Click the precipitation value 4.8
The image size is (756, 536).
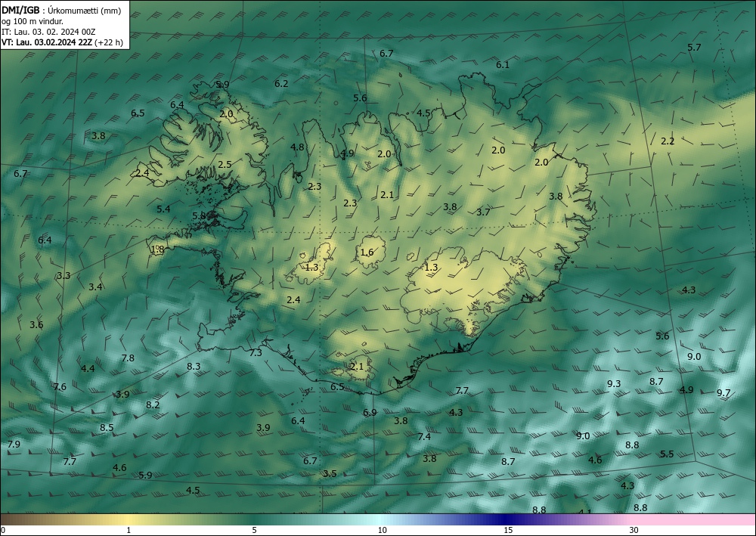[x=297, y=147]
